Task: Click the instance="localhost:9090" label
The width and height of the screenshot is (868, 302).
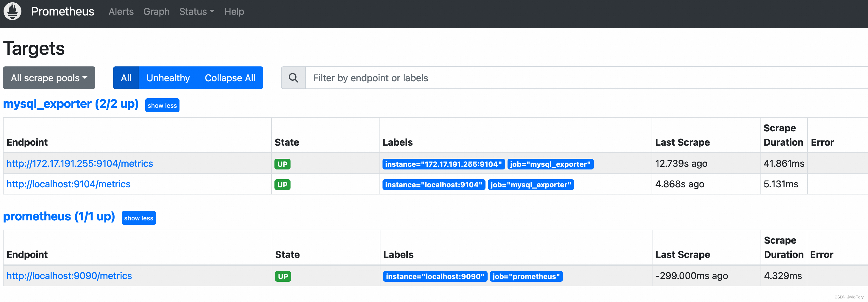Action: click(435, 276)
